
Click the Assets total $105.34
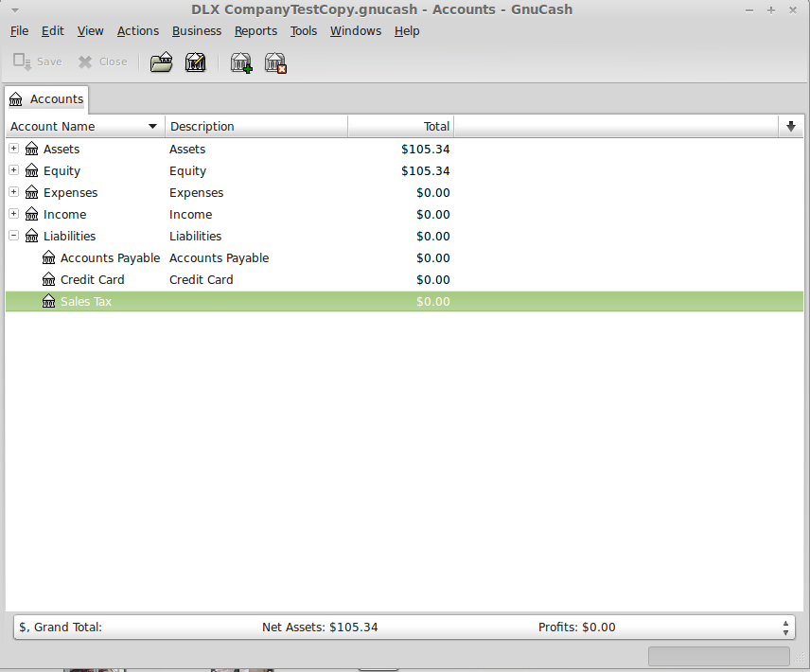(425, 150)
